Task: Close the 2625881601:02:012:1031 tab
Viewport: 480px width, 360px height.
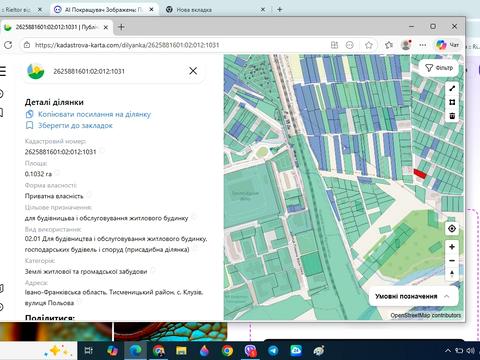Action: tap(106, 27)
